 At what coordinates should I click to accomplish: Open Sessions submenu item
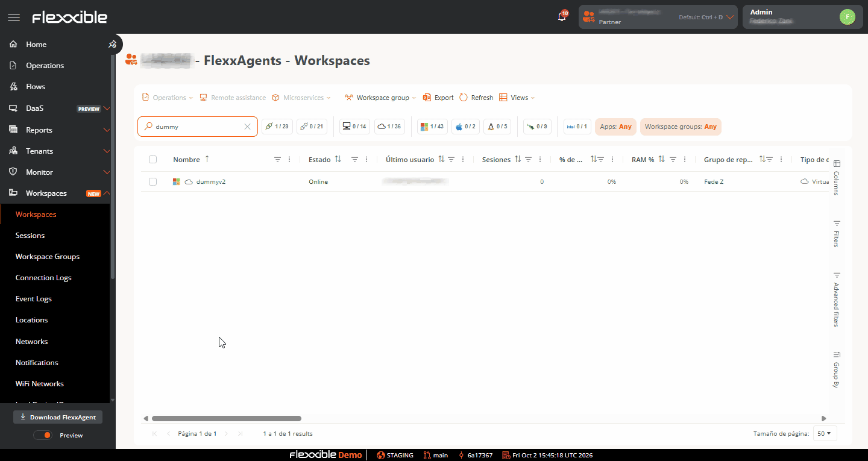[x=30, y=236]
